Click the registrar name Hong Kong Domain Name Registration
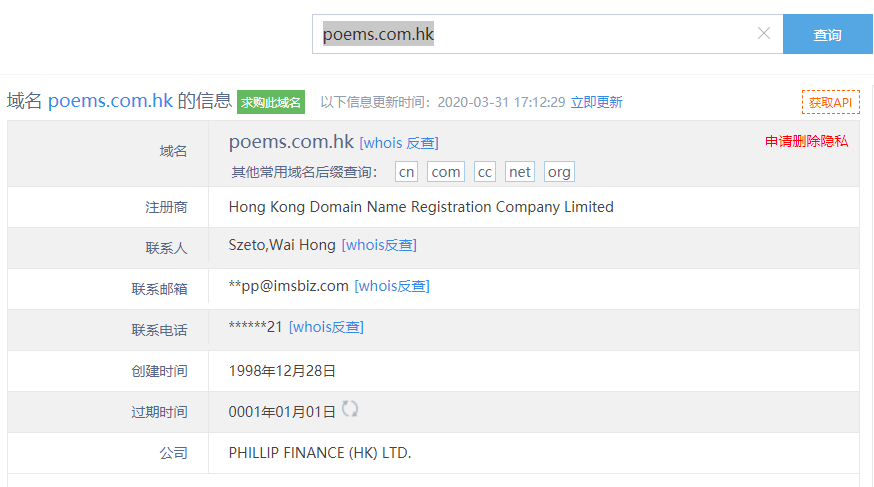This screenshot has width=874, height=487. (421, 207)
